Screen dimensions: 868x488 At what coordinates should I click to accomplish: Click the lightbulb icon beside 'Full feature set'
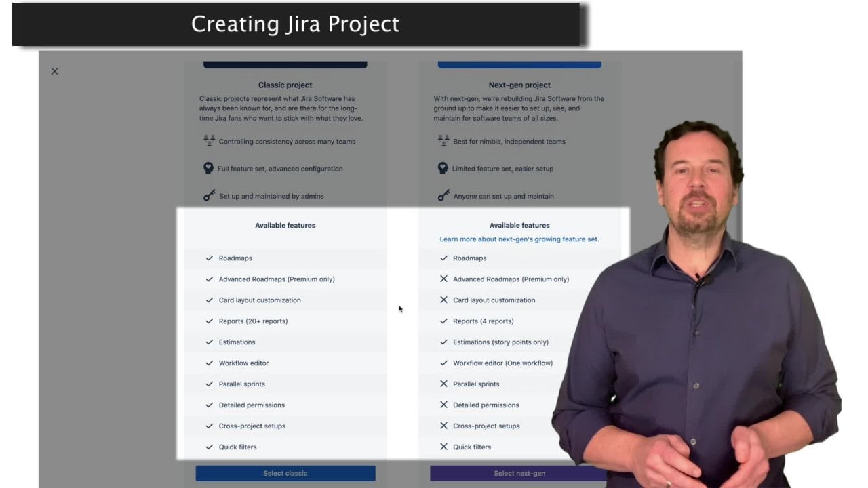(x=209, y=168)
